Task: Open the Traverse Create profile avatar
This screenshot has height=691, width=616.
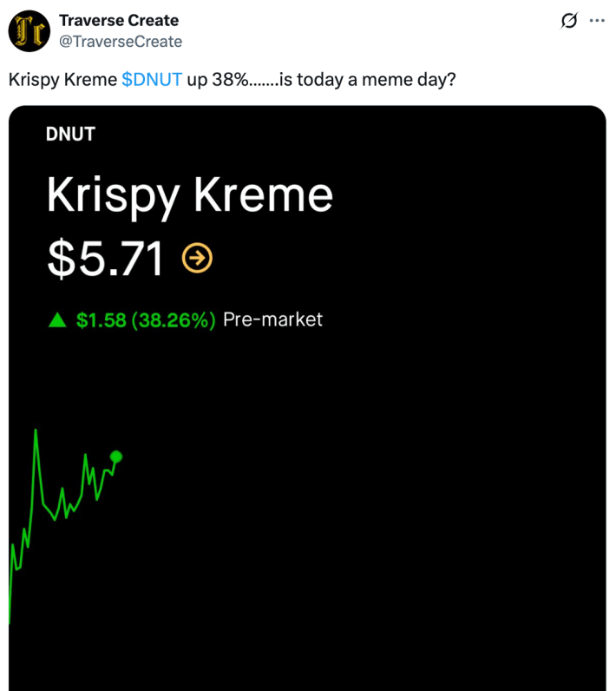Action: 29,30
